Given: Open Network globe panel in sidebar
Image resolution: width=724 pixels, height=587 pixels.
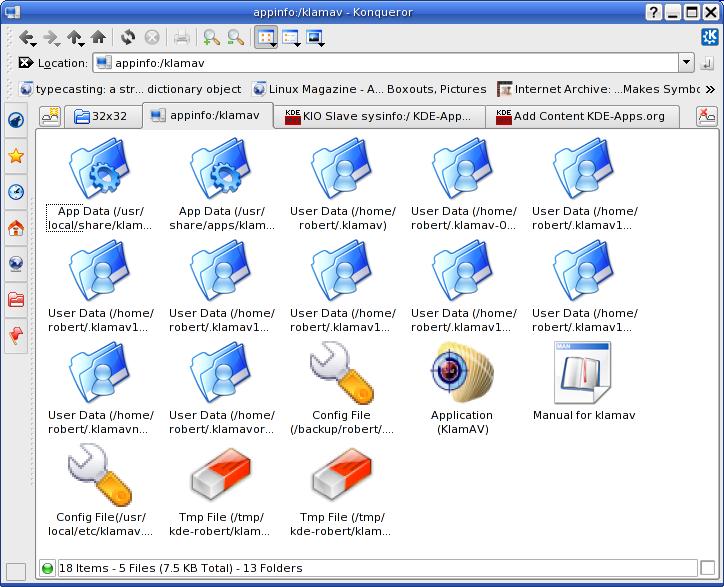Looking at the screenshot, I should tap(16, 264).
